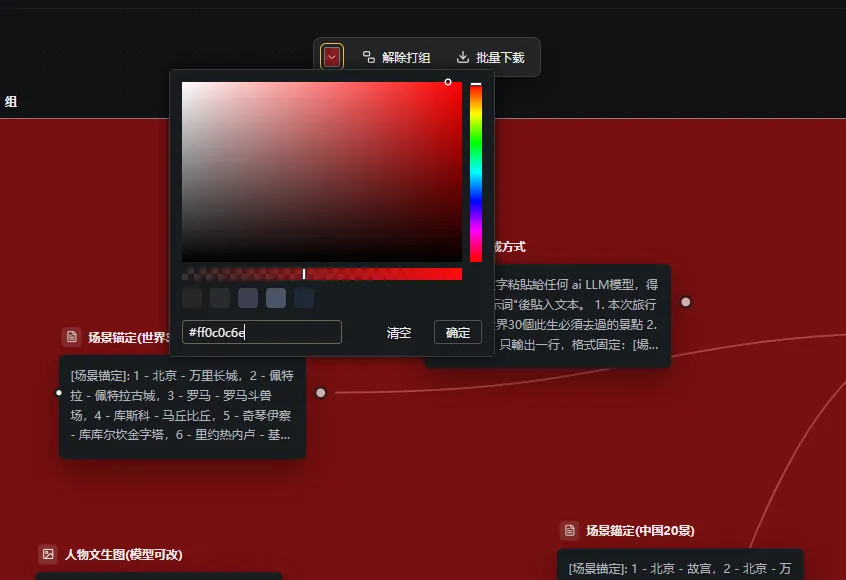Click the alpha transparency slider
Screen dimensions: 846x580
point(322,274)
